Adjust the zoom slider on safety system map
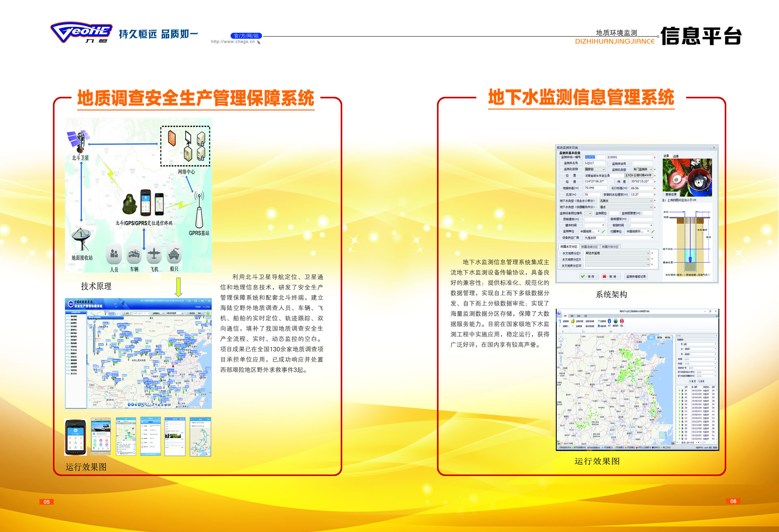The height and width of the screenshot is (532, 779). (x=94, y=339)
